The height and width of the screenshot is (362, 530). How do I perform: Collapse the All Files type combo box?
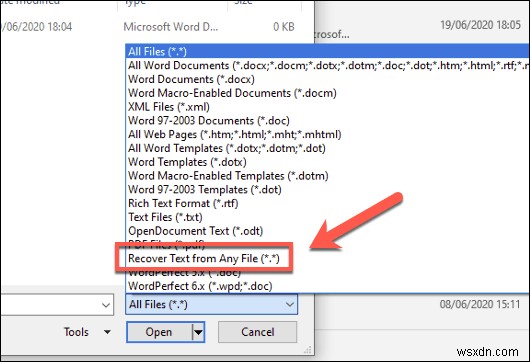point(212,304)
